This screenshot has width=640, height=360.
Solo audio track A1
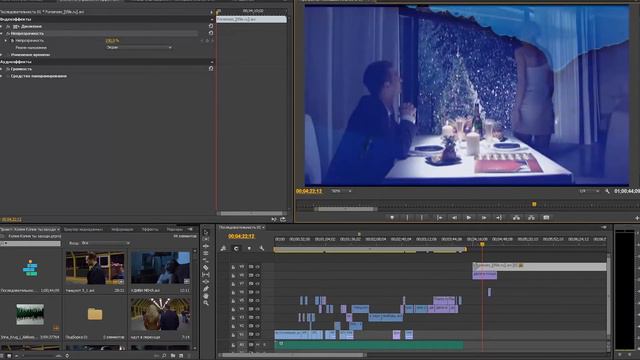coord(264,345)
